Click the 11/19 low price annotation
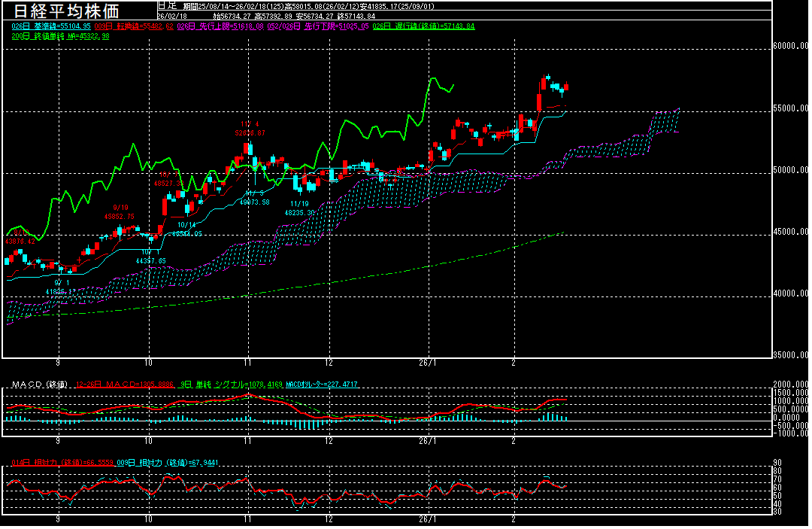 click(x=298, y=208)
